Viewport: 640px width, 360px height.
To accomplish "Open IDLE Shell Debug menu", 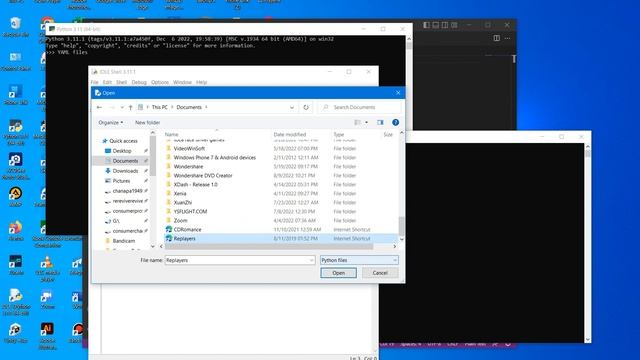I will click(x=139, y=82).
